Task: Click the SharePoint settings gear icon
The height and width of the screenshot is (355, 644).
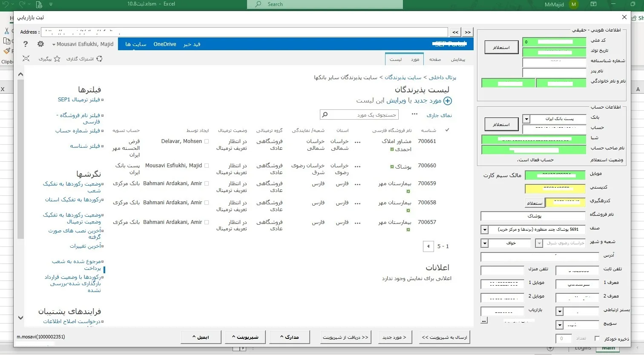Action: 41,44
